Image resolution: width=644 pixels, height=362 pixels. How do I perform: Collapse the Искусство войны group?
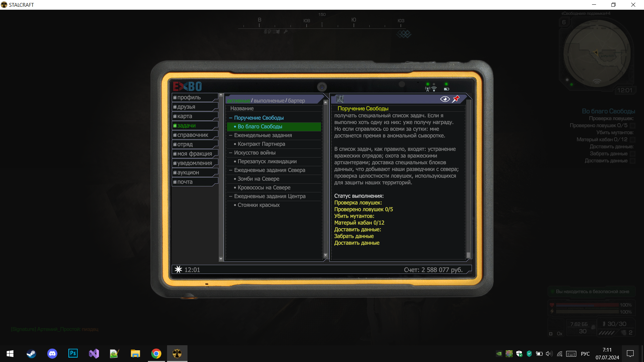(231, 153)
